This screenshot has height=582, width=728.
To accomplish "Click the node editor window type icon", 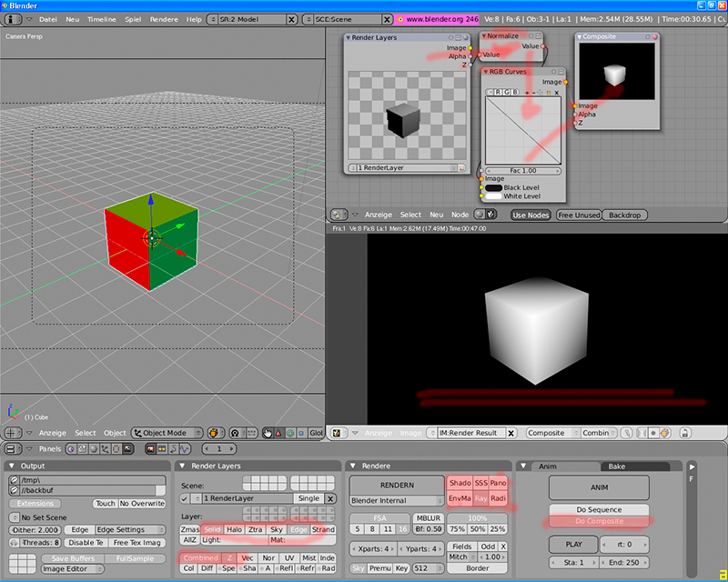I will coord(339,215).
